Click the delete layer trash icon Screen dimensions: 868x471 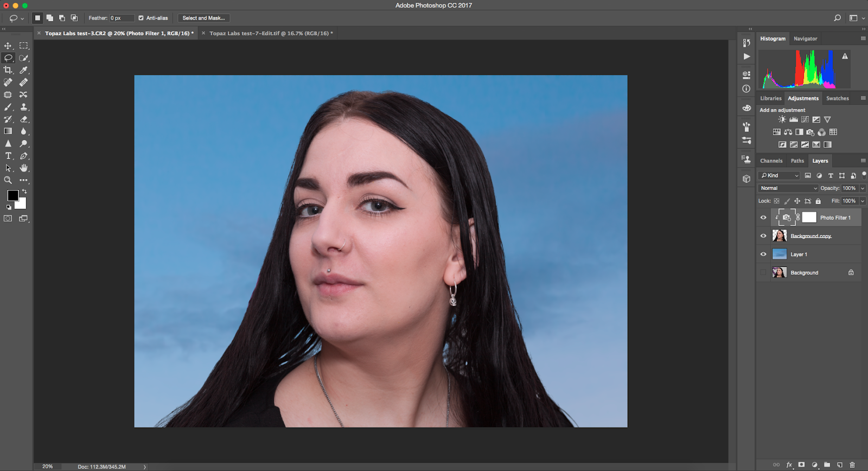point(852,464)
